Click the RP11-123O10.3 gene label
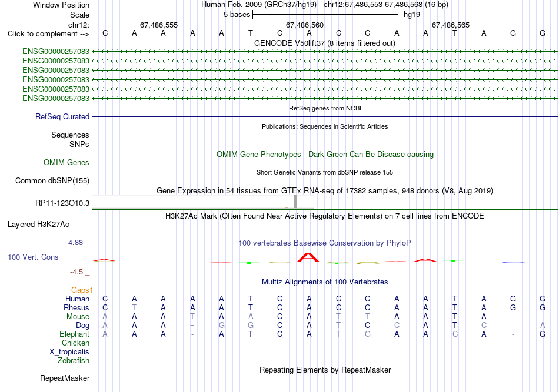Viewport: 559px width, 392px height. click(x=62, y=203)
